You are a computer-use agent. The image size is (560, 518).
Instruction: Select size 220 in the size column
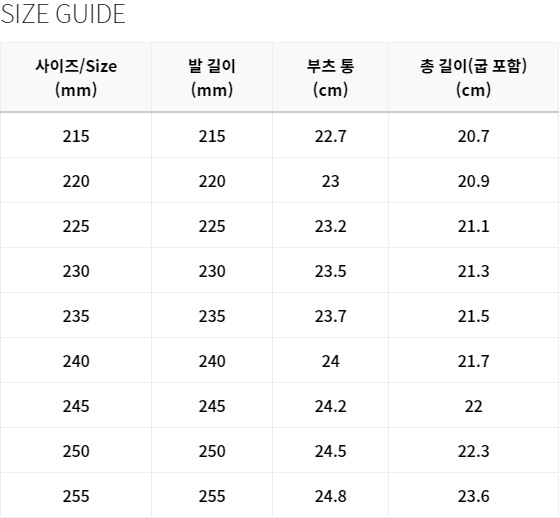pos(76,181)
